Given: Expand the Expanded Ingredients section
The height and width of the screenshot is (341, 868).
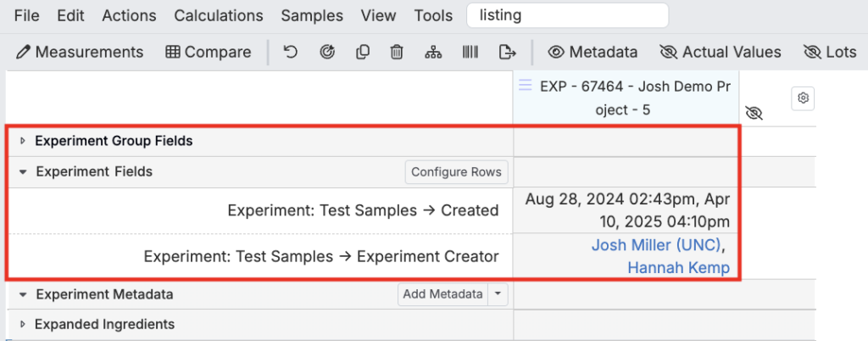Looking at the screenshot, I should click(x=23, y=324).
